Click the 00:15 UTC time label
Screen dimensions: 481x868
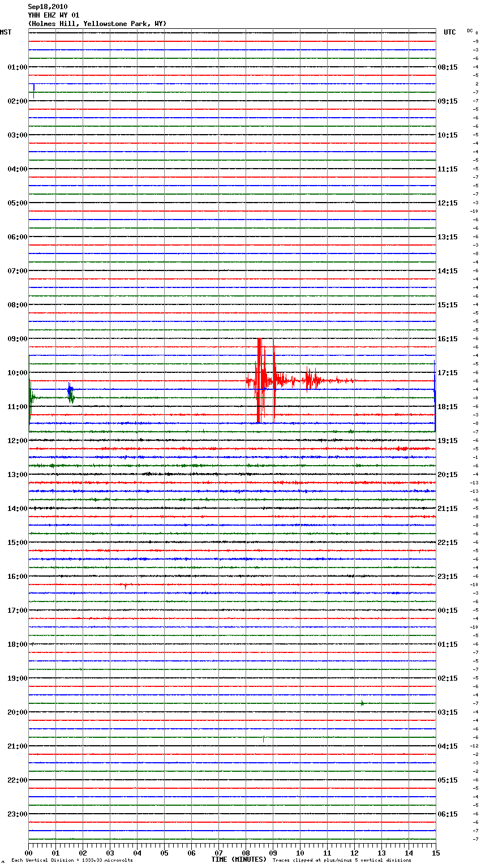tap(448, 611)
